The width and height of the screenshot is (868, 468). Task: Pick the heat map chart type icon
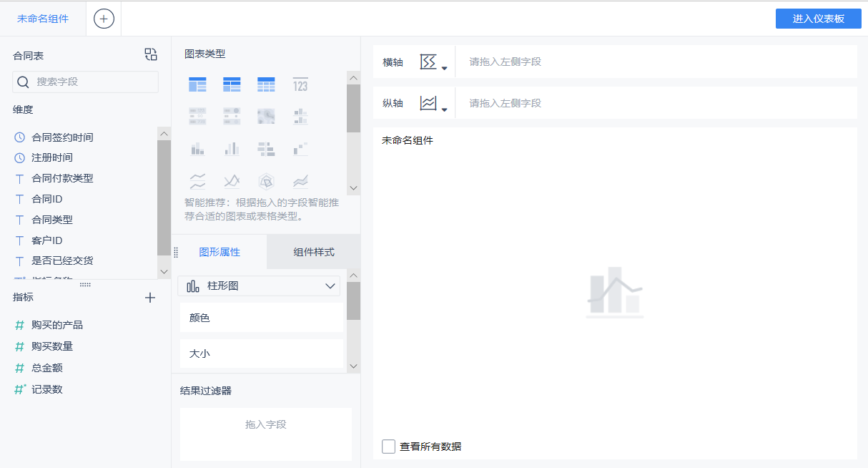point(266,116)
